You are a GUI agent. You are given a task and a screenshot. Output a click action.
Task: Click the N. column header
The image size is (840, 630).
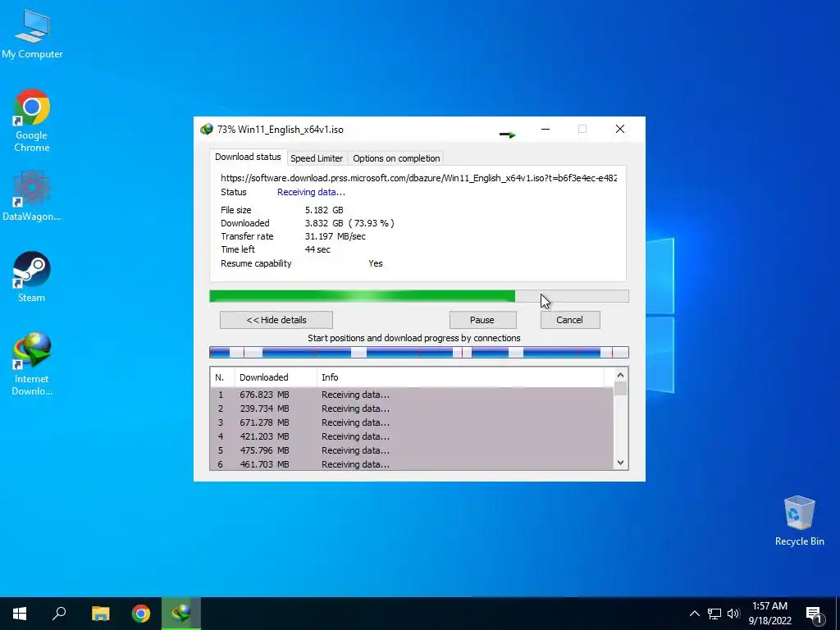[222, 377]
